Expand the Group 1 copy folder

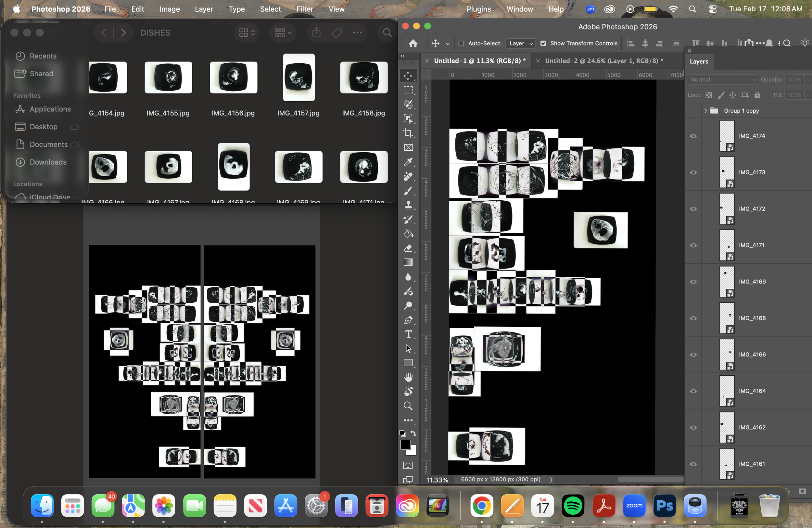tap(705, 111)
